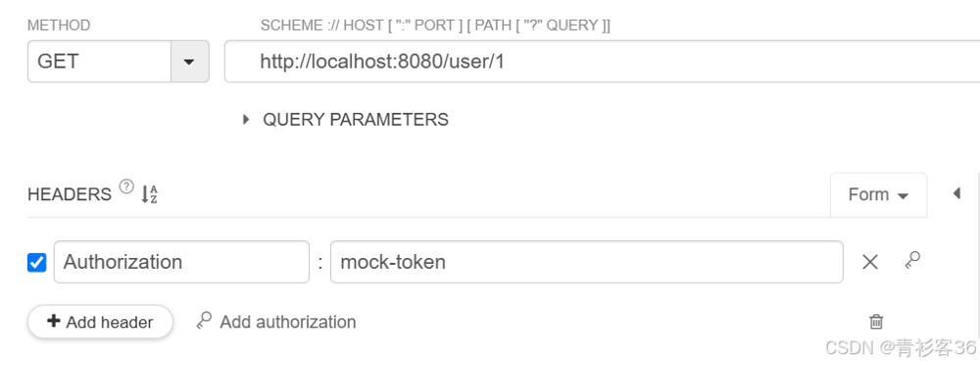Click the mock-token header value field
Image resolution: width=980 pixels, height=365 pixels.
point(586,262)
